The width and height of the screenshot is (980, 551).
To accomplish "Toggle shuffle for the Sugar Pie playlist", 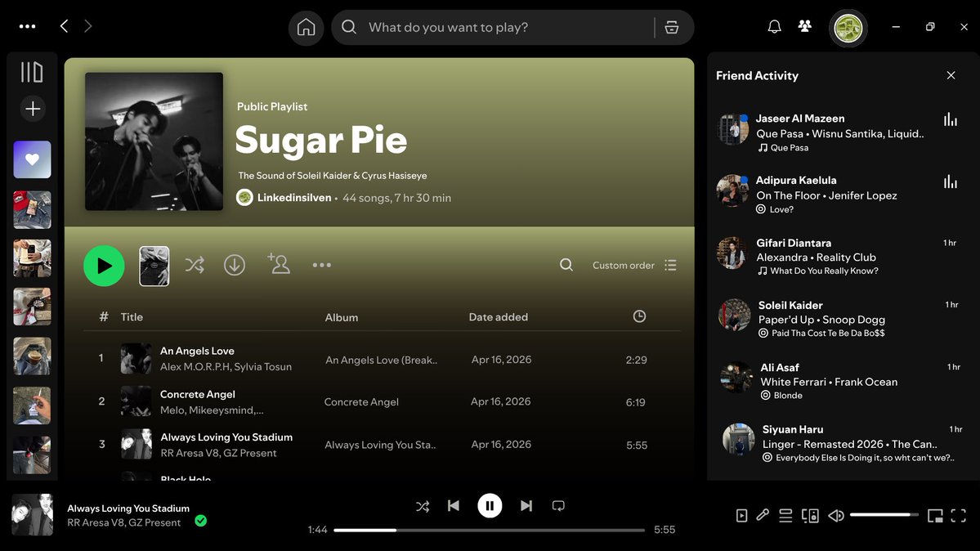I will pyautogui.click(x=195, y=265).
